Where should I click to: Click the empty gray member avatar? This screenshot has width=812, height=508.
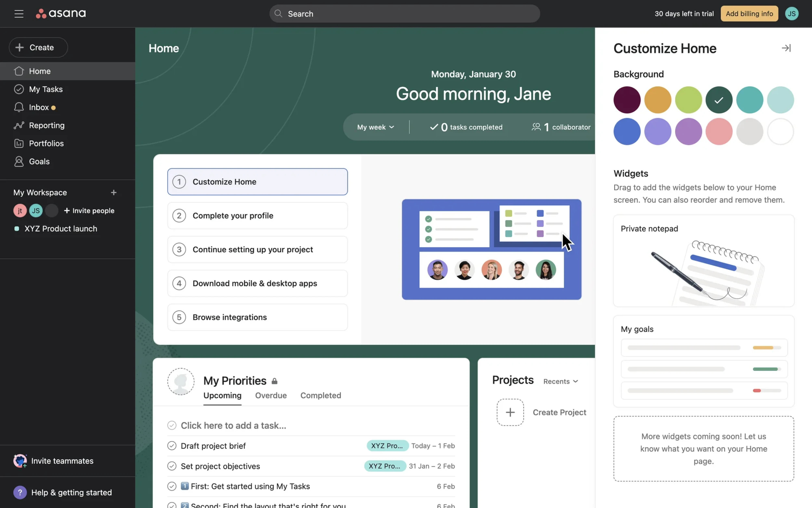tap(52, 211)
